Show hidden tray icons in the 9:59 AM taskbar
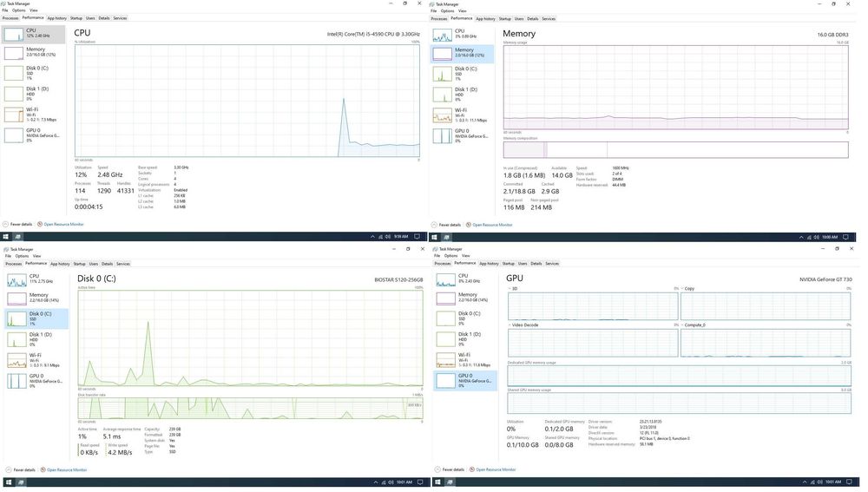Screen dimensions: 868x492 coord(372,236)
